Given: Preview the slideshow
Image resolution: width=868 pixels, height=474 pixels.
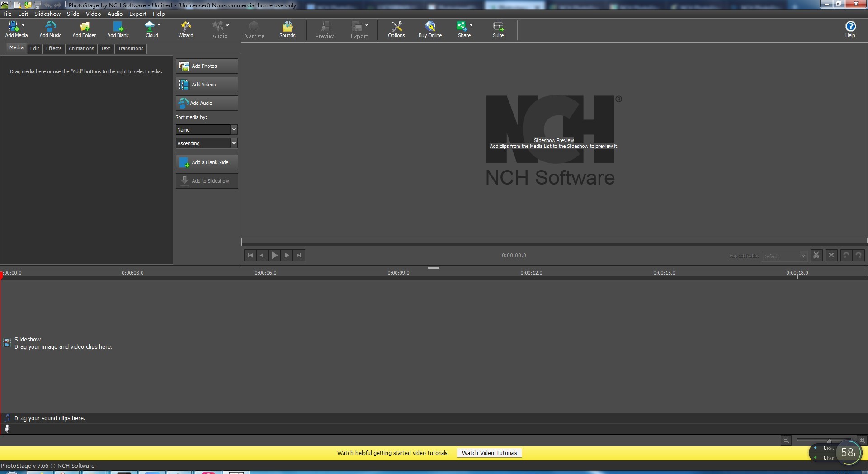Looking at the screenshot, I should point(325,29).
